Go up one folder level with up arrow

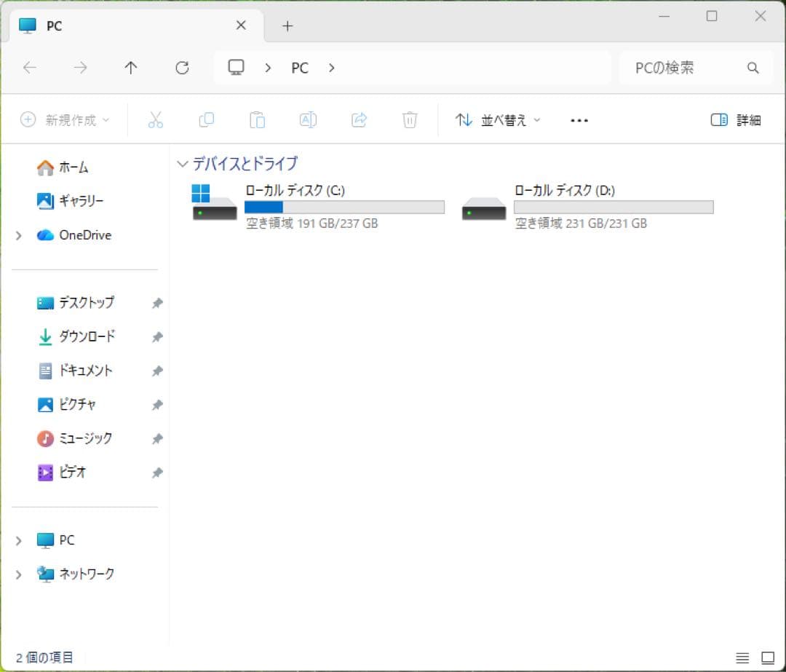click(131, 68)
